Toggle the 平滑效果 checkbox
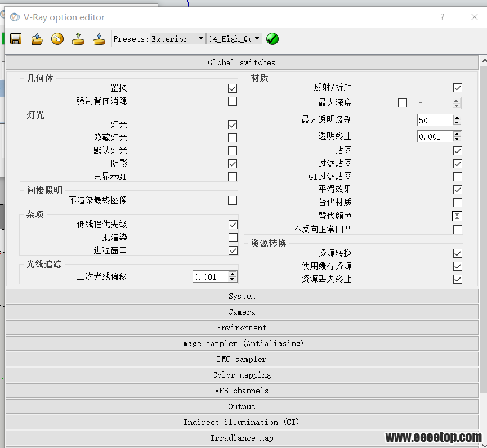This screenshot has height=448, width=487. 458,190
